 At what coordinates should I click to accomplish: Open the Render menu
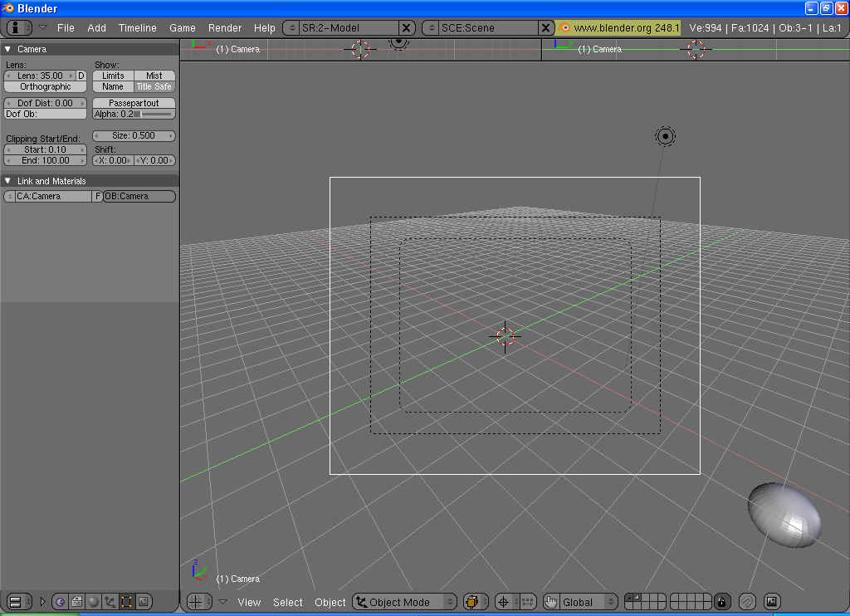225,27
